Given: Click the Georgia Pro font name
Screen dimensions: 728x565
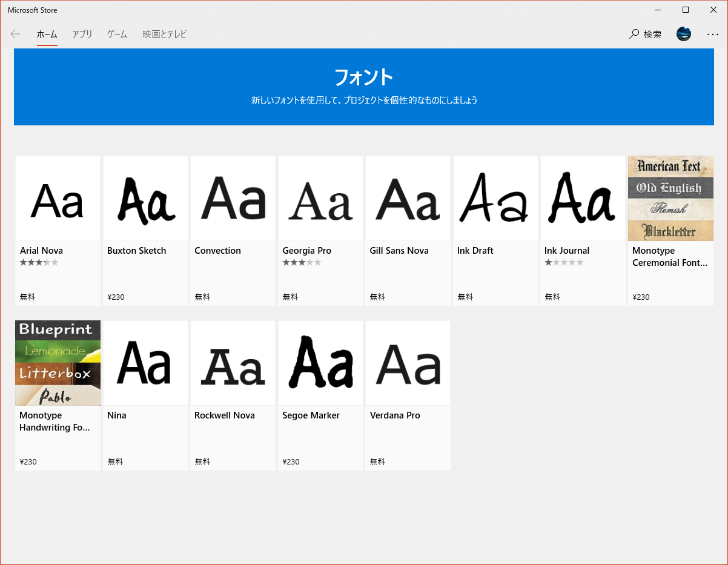Looking at the screenshot, I should (306, 251).
